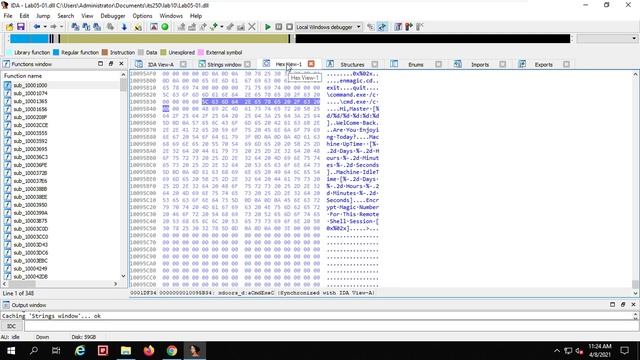
Task: Open the Edit menu
Action: click(x=24, y=16)
